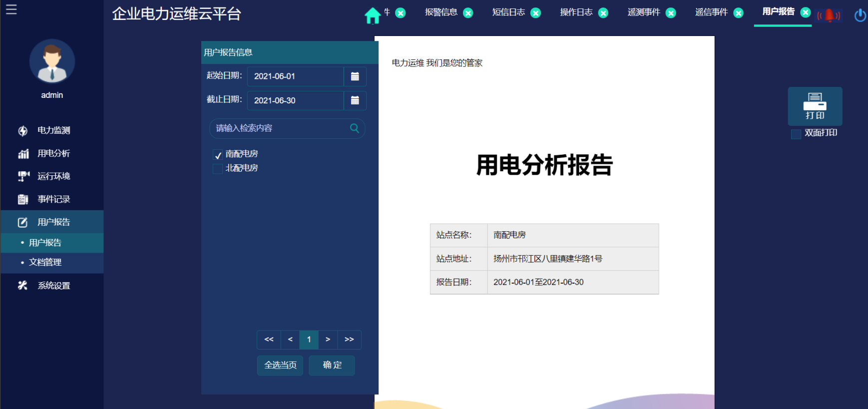Click the 报告日期 label cell
868x409 pixels.
pyautogui.click(x=459, y=282)
